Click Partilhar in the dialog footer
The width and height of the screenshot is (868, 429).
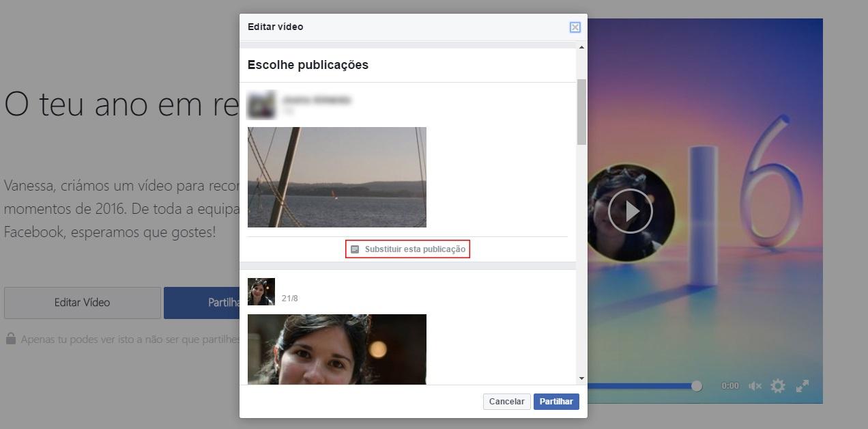555,402
